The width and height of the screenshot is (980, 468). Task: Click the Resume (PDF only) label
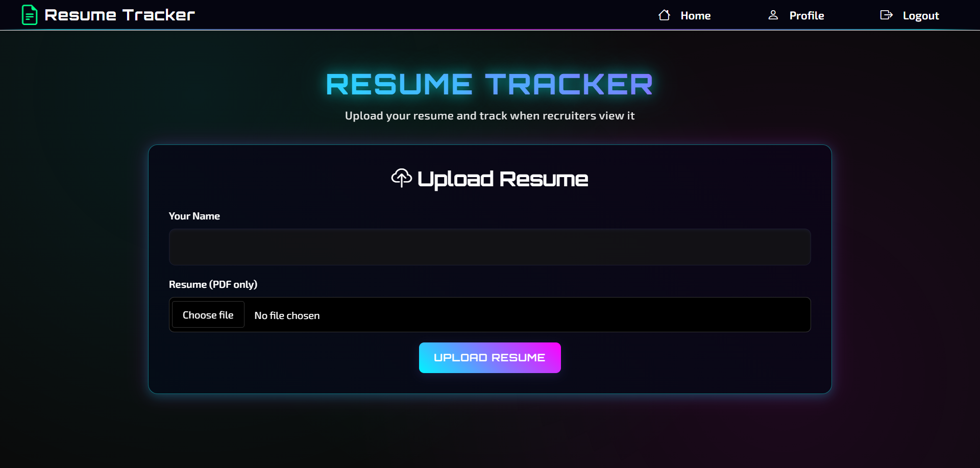(x=213, y=284)
